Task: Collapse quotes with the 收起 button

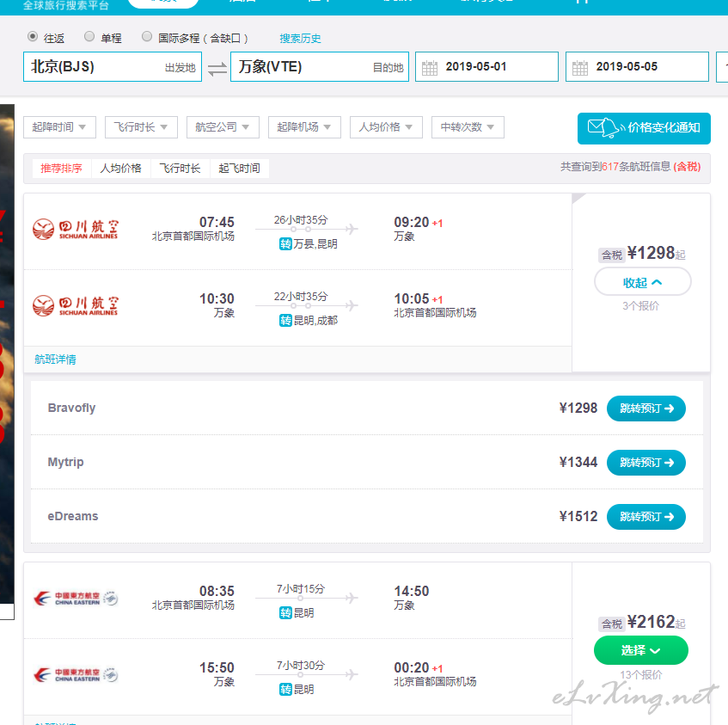Action: pyautogui.click(x=643, y=282)
